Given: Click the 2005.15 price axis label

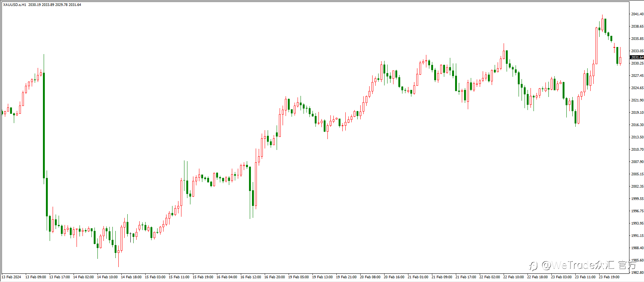Looking at the screenshot, I should (x=637, y=174).
